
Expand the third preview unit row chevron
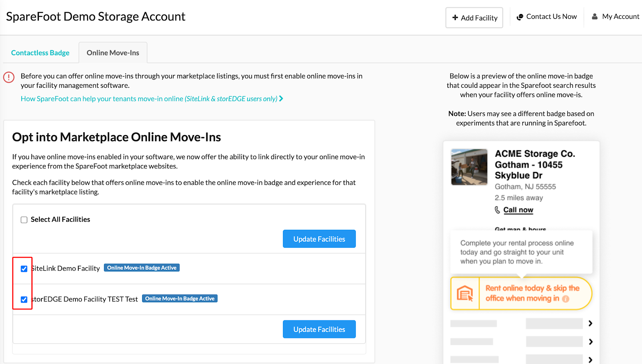pos(590,360)
